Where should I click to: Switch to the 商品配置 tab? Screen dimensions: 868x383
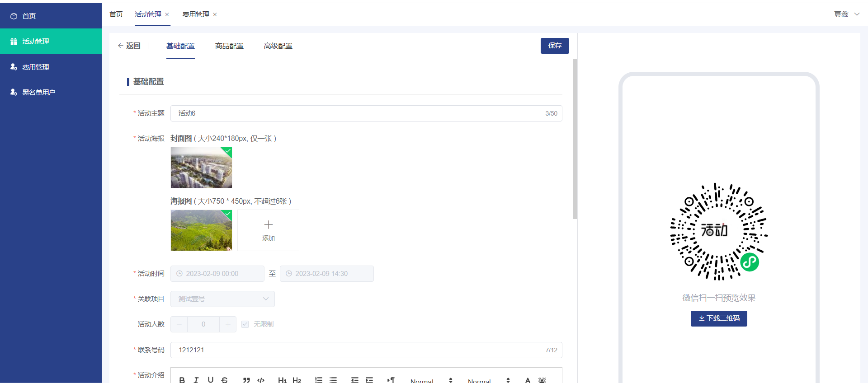click(x=229, y=46)
